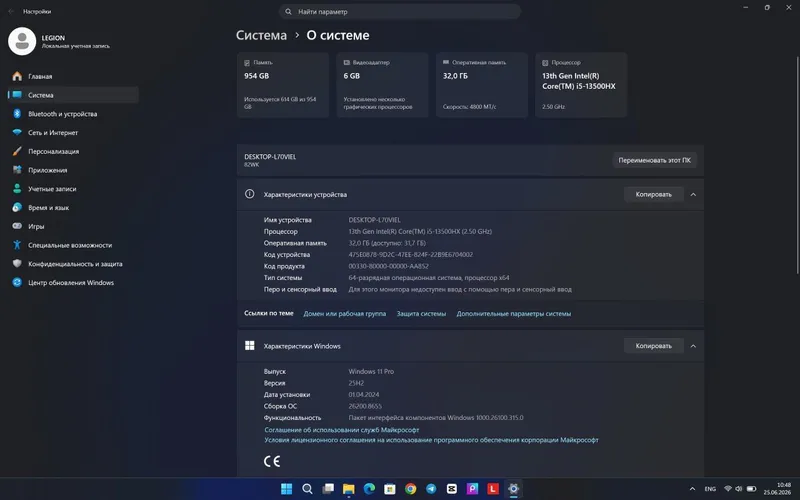Open the Bluetooth и устройства icon
The height and width of the screenshot is (500, 800).
17,114
